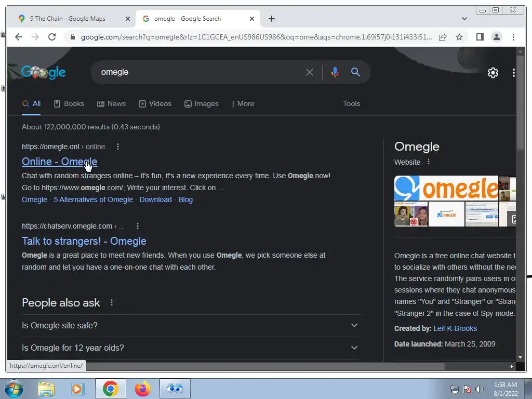
Task: Open Google apps dots next to gear
Action: 513,73
